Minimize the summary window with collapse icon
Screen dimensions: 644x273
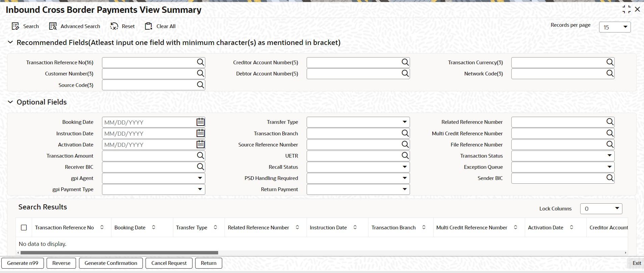point(626,9)
